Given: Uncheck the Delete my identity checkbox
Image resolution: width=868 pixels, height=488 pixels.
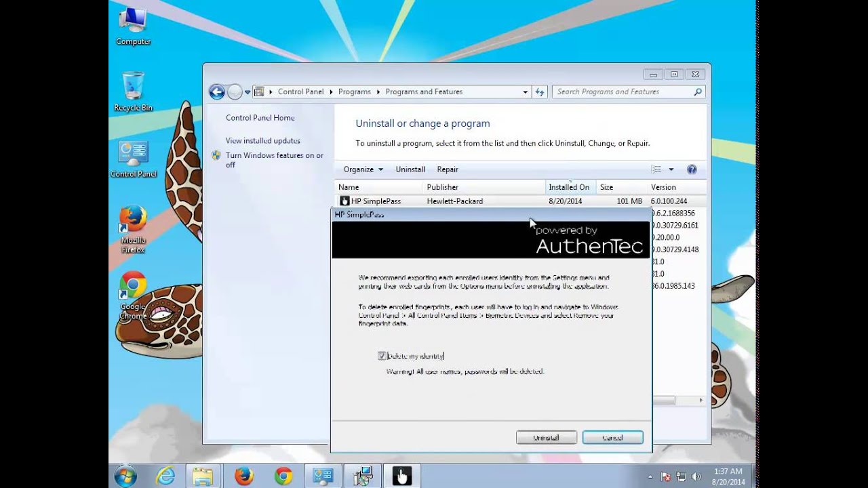Looking at the screenshot, I should 382,356.
